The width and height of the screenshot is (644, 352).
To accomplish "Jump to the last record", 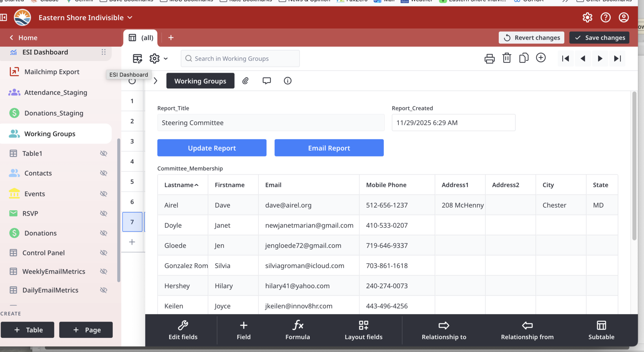I will tap(617, 58).
